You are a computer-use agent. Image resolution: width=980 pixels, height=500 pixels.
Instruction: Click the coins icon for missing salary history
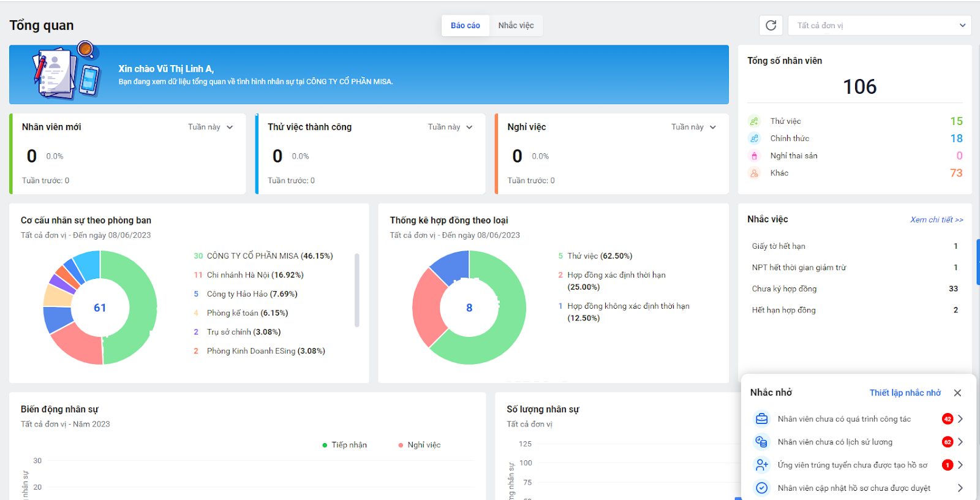[761, 442]
